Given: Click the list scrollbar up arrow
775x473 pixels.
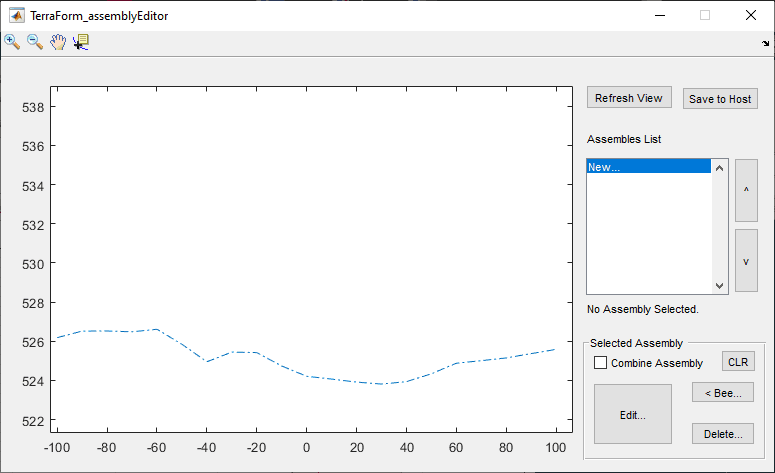Looking at the screenshot, I should pyautogui.click(x=719, y=168).
